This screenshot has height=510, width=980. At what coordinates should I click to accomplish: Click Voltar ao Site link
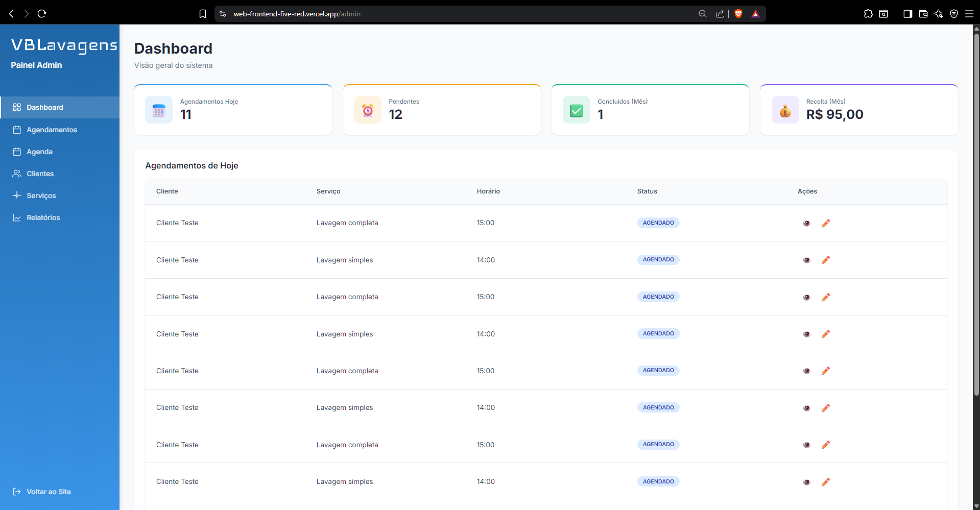coord(49,492)
